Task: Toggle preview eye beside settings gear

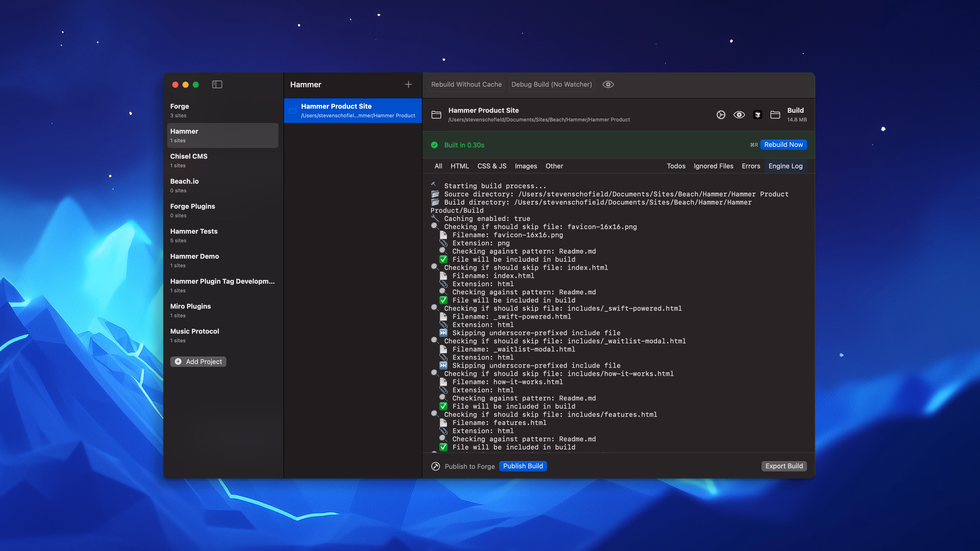Action: [x=739, y=115]
